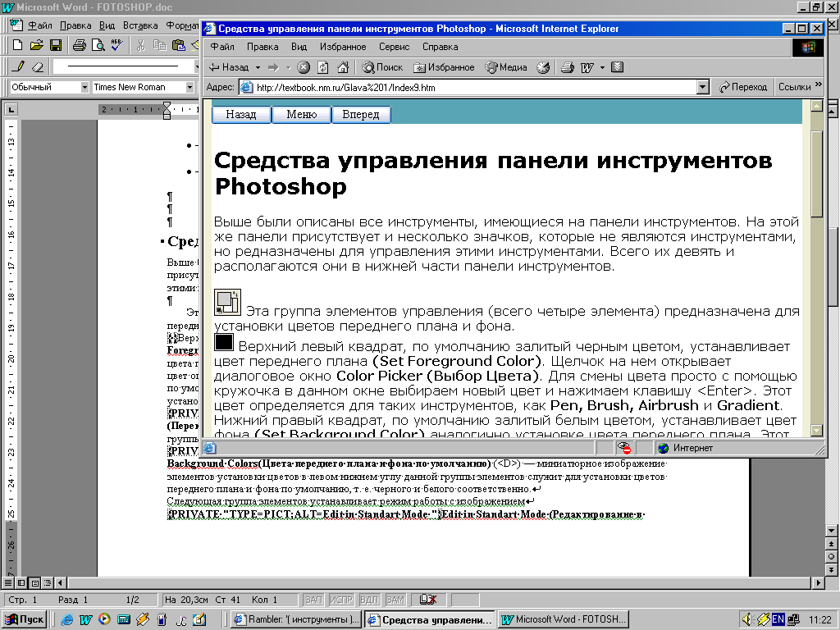Open the font dropdown Times New Roman
This screenshot has width=840, height=630.
tap(189, 87)
